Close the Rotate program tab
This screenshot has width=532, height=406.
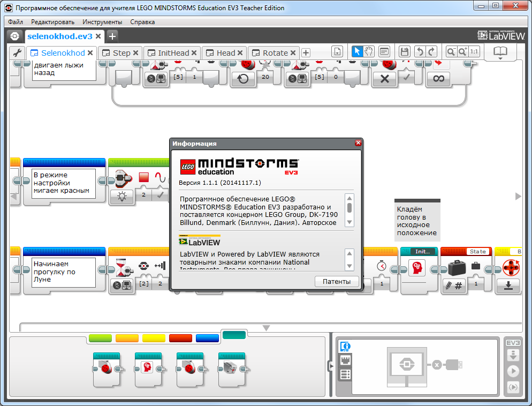(293, 53)
